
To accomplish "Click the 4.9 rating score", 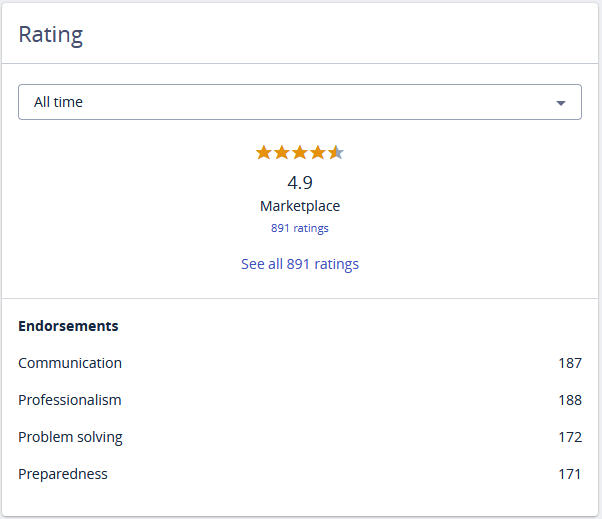I will (300, 182).
